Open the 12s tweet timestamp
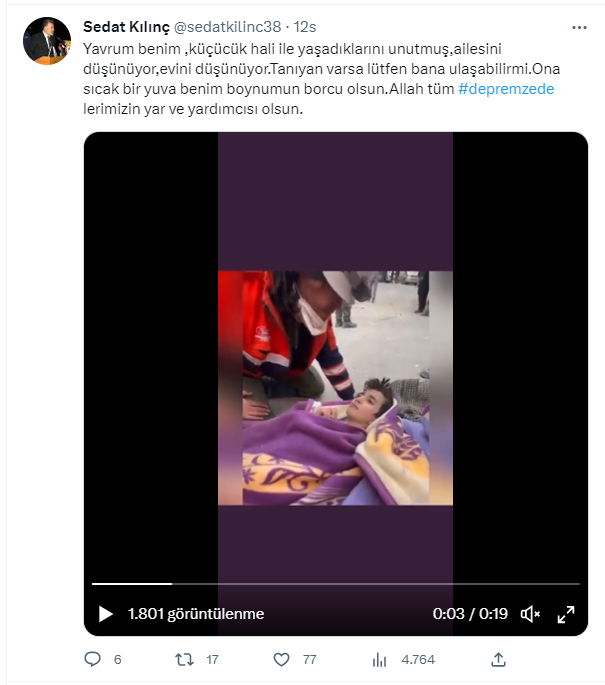The height and width of the screenshot is (685, 605). tap(304, 27)
